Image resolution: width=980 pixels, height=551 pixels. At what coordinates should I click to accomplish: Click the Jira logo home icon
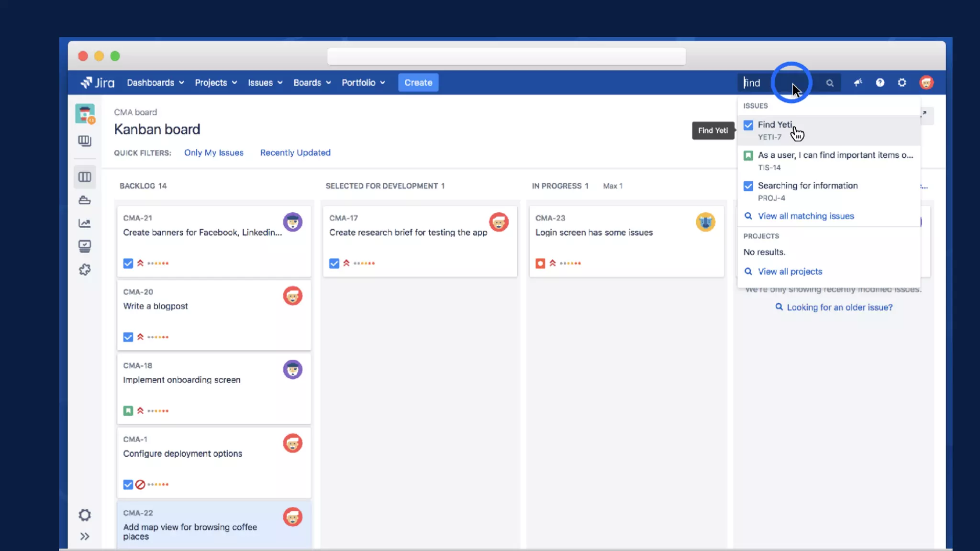coord(98,83)
